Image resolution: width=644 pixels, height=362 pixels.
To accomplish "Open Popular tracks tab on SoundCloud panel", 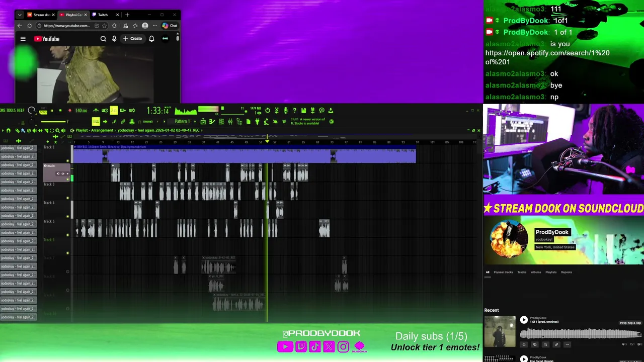I will 503,272.
